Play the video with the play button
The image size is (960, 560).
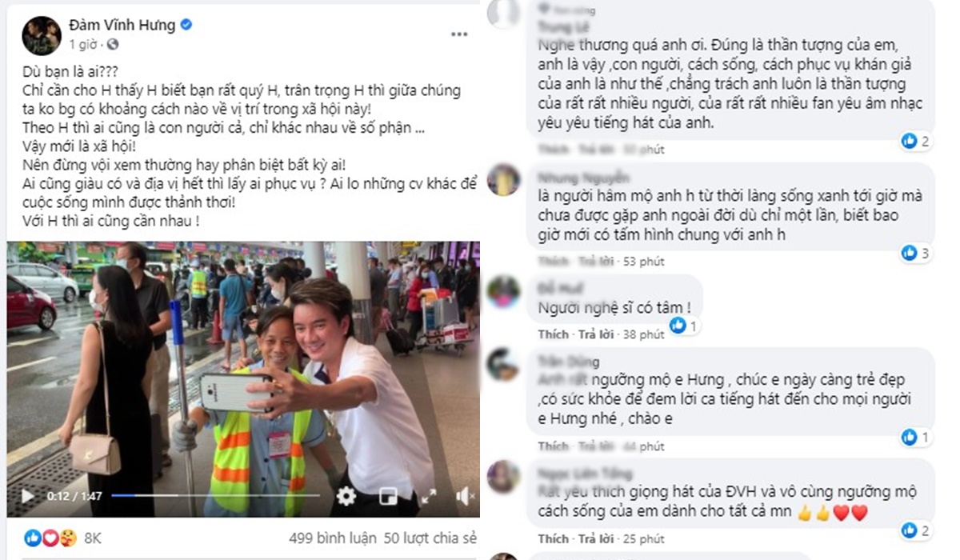(27, 496)
